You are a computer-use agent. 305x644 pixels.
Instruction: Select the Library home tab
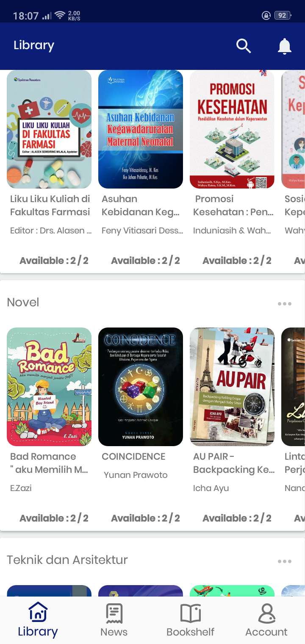[x=38, y=620]
